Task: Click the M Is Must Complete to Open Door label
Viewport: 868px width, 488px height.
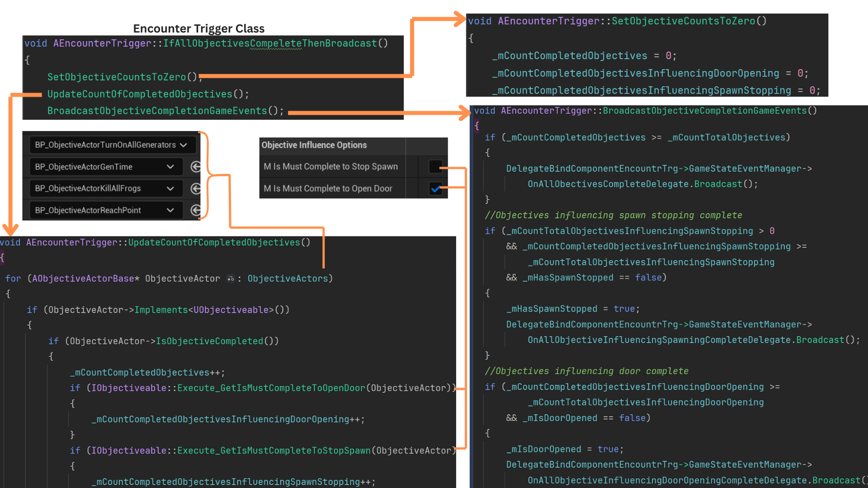Action: tap(328, 188)
